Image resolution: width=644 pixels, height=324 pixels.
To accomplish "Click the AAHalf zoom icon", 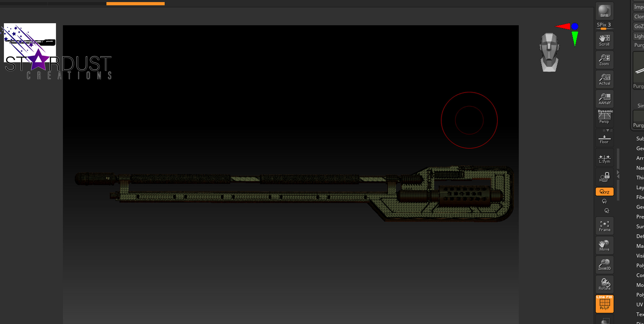I will pyautogui.click(x=604, y=99).
